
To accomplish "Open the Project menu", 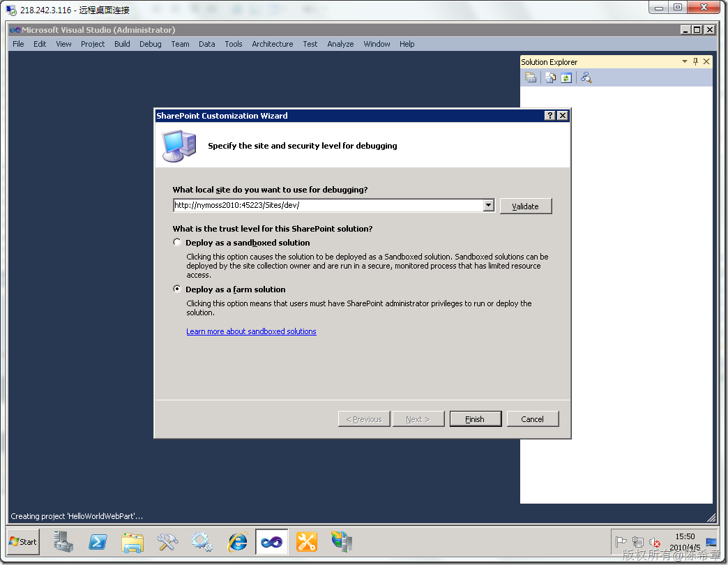I will [x=93, y=44].
